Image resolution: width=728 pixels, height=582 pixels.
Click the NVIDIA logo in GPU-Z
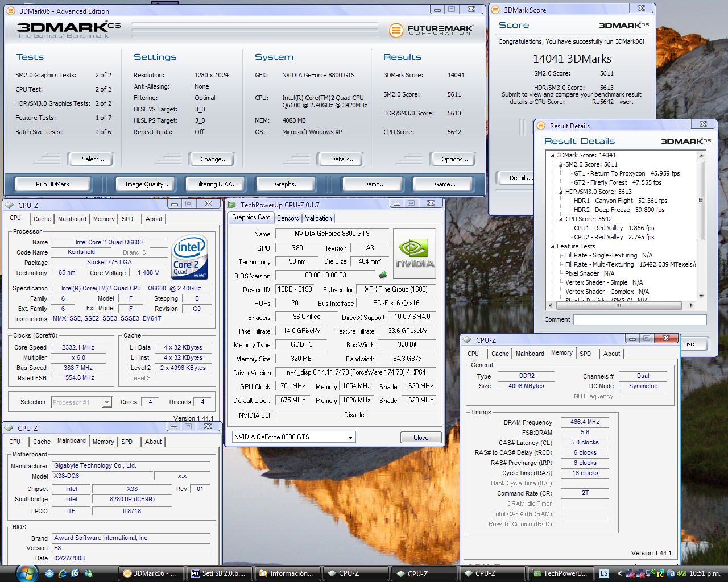click(415, 253)
